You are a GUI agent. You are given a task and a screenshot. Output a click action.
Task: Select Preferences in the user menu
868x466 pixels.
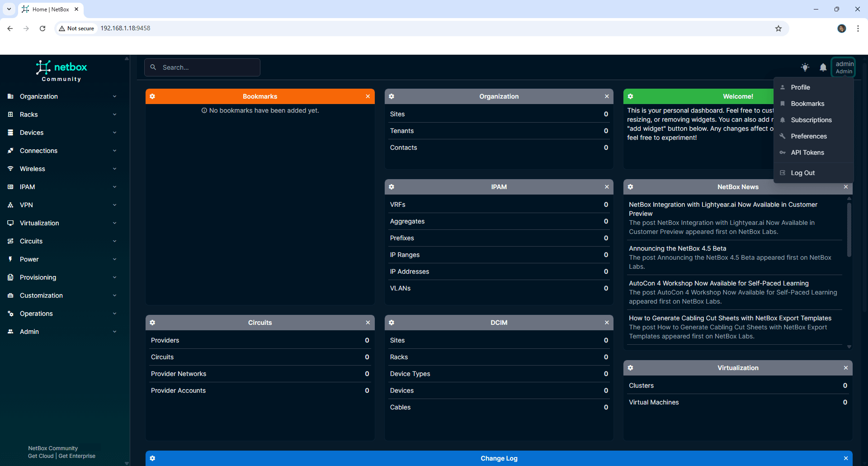[808, 136]
